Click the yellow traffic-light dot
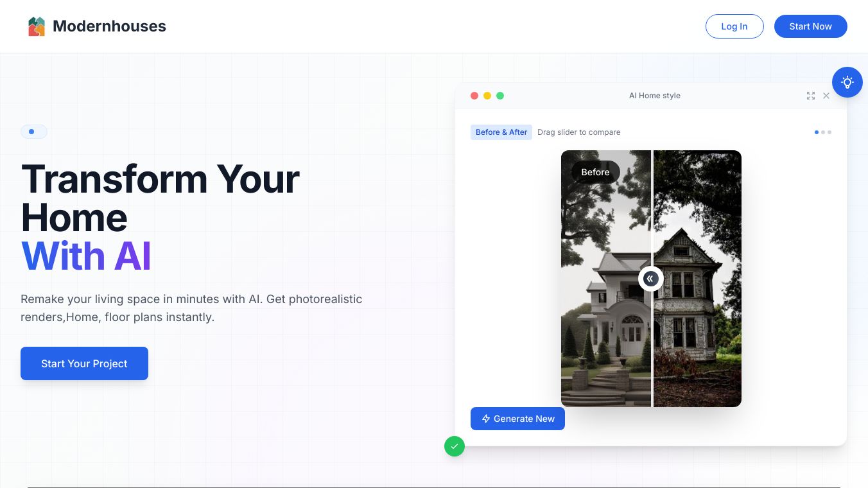Viewport: 868px width, 488px height. pyautogui.click(x=487, y=96)
